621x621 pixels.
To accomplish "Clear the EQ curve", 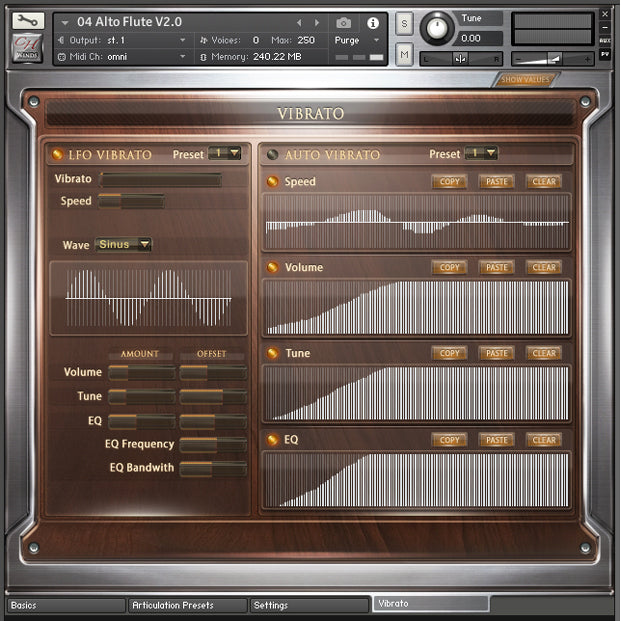I will (x=544, y=440).
